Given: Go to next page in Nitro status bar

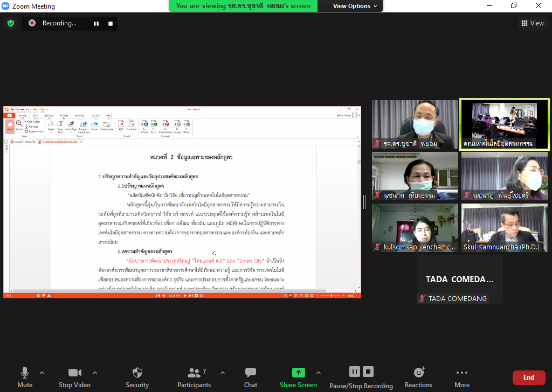Looking at the screenshot, I should pos(185,296).
